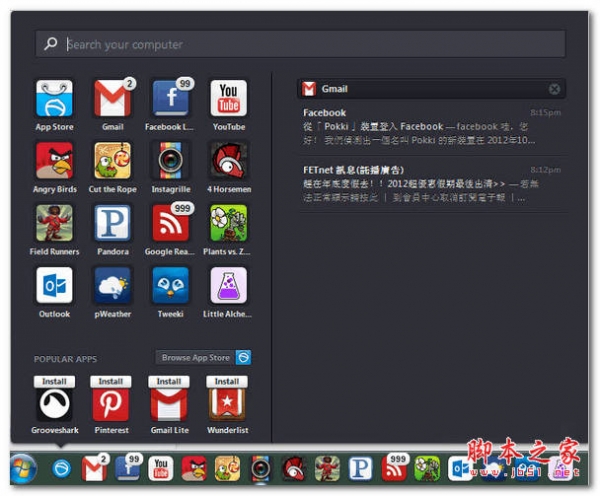Open YouTube from the taskbar
Viewport: 600px width, 496px height.
161,469
